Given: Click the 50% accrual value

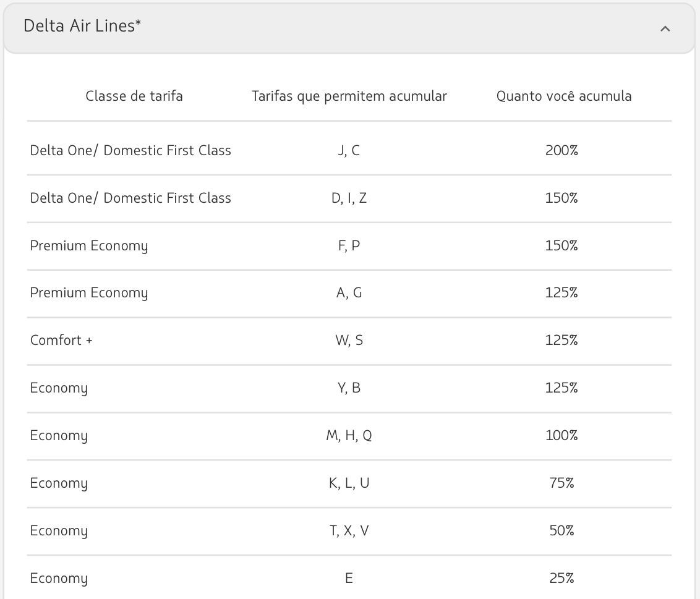Looking at the screenshot, I should pos(561,531).
